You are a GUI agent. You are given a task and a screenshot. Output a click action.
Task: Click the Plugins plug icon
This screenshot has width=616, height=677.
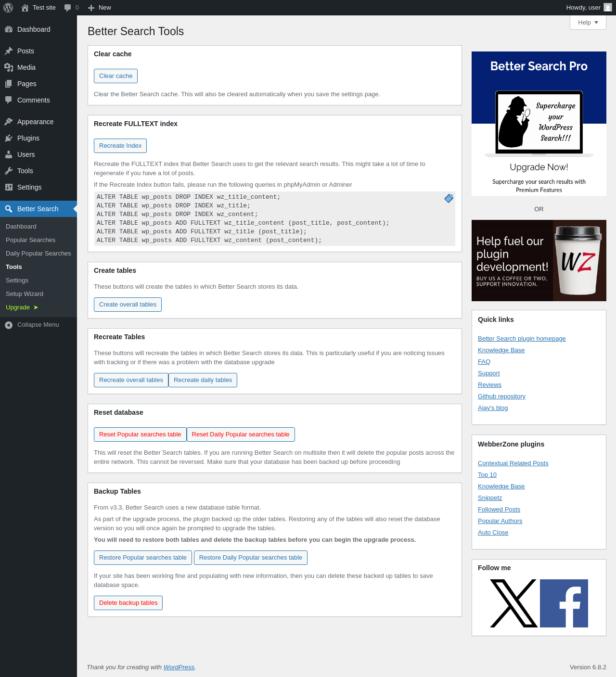click(x=9, y=138)
